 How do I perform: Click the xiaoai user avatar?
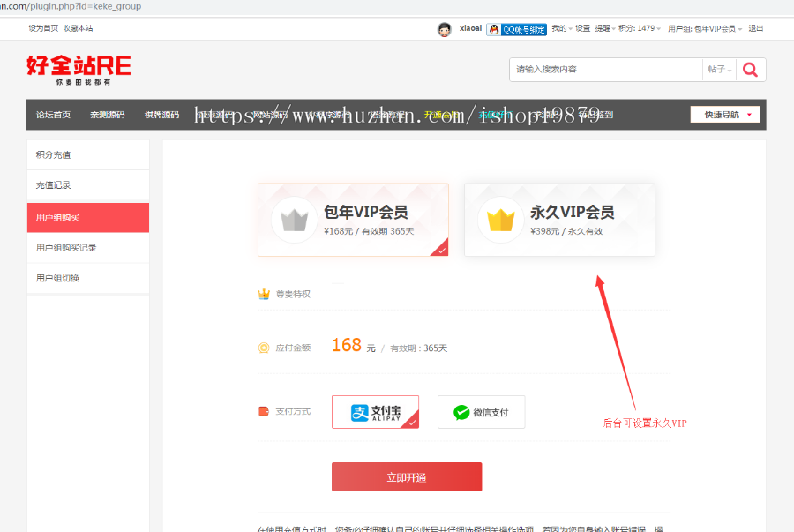[x=444, y=28]
